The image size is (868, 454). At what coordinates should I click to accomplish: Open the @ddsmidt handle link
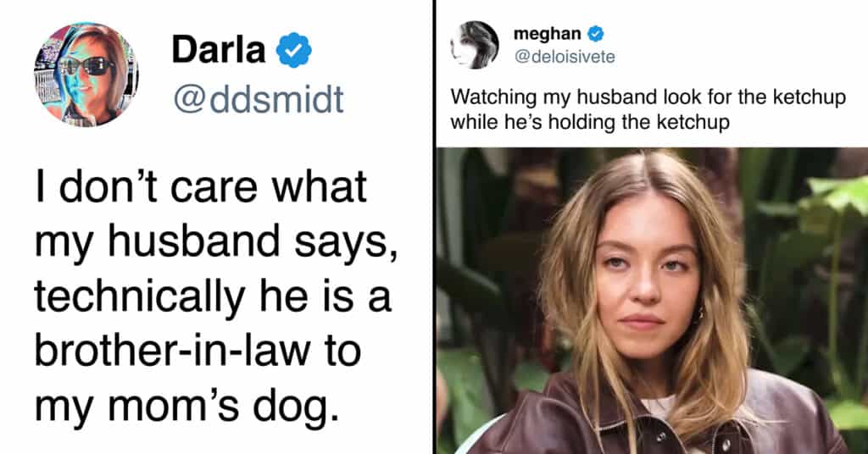(259, 100)
